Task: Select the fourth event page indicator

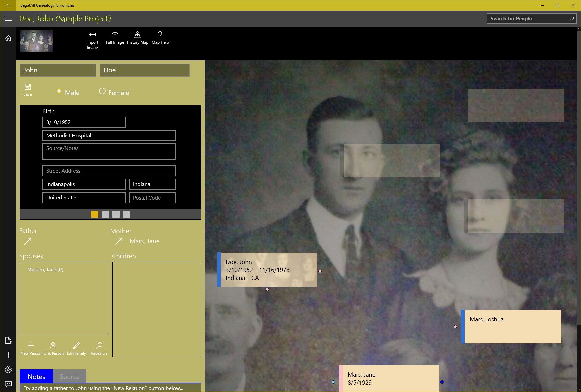Action: pos(127,214)
